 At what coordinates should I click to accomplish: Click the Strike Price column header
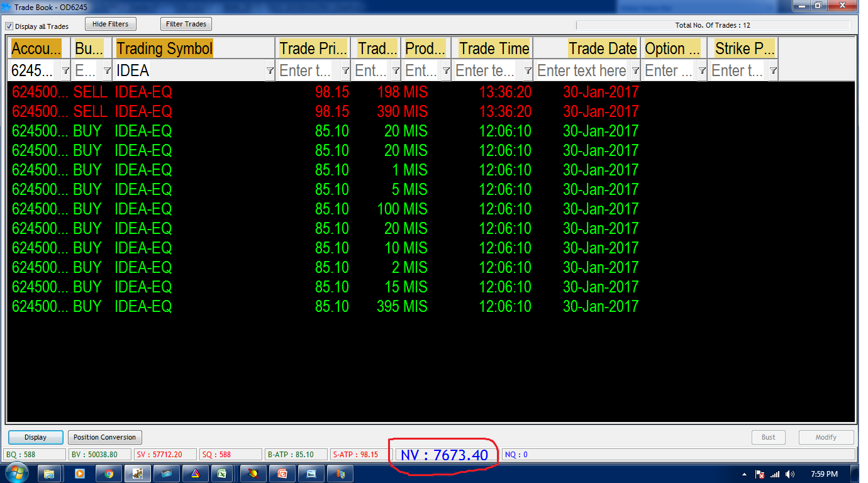point(743,48)
